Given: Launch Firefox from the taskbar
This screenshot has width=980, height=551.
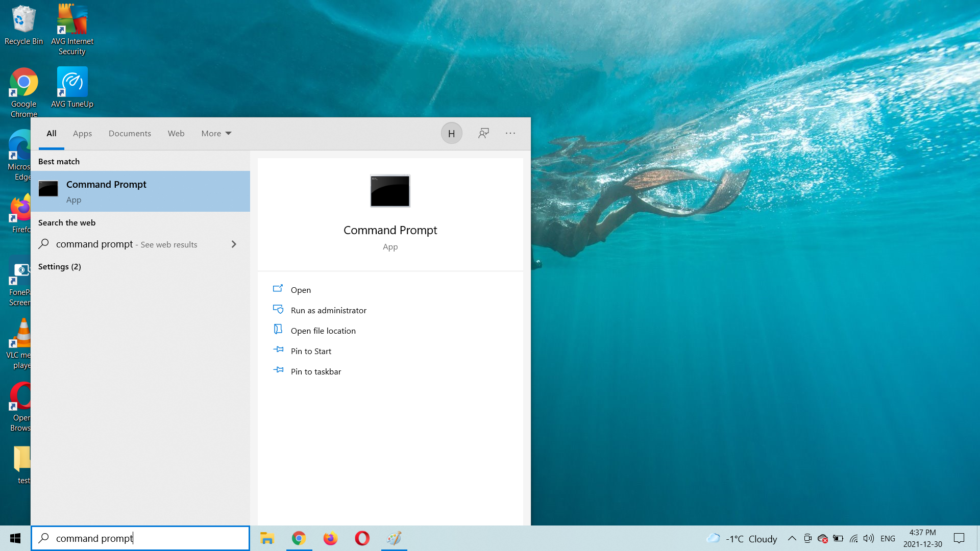Looking at the screenshot, I should pyautogui.click(x=330, y=538).
